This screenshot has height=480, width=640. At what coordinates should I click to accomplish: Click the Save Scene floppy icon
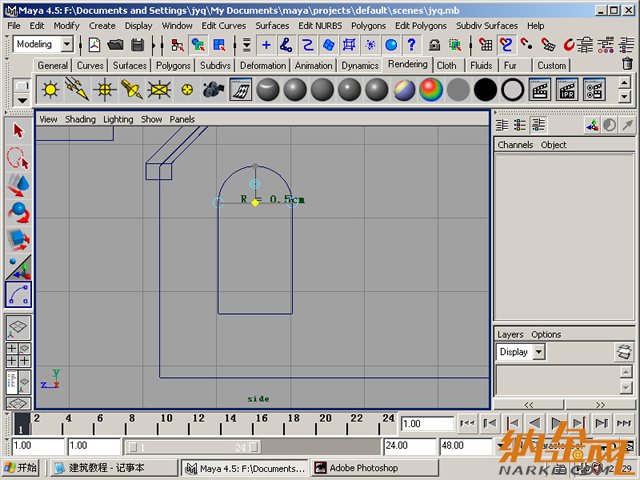[x=138, y=44]
